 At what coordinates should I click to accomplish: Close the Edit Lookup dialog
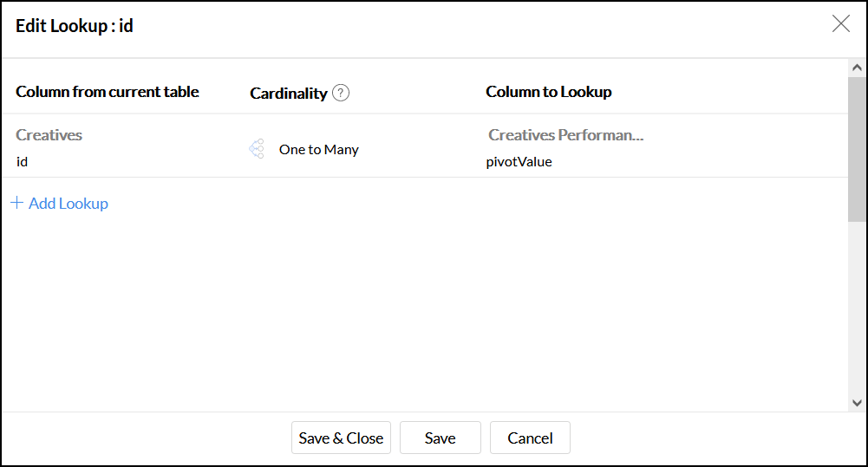[840, 24]
